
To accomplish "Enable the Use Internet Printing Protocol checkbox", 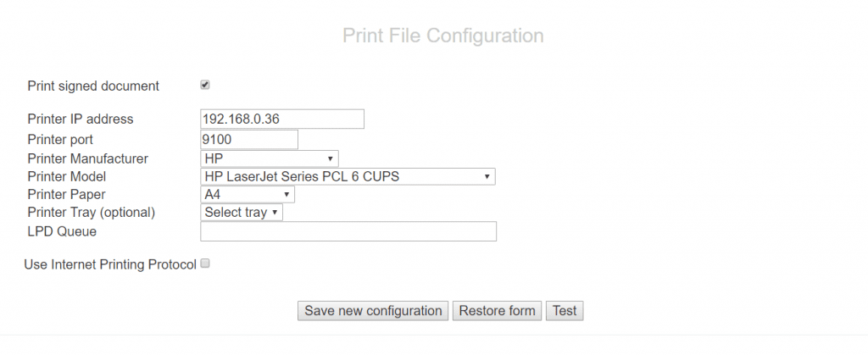I will click(x=204, y=263).
